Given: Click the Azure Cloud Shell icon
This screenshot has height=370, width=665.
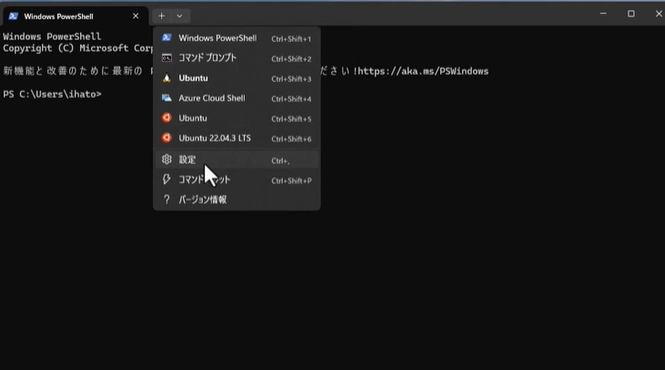Looking at the screenshot, I should [167, 98].
